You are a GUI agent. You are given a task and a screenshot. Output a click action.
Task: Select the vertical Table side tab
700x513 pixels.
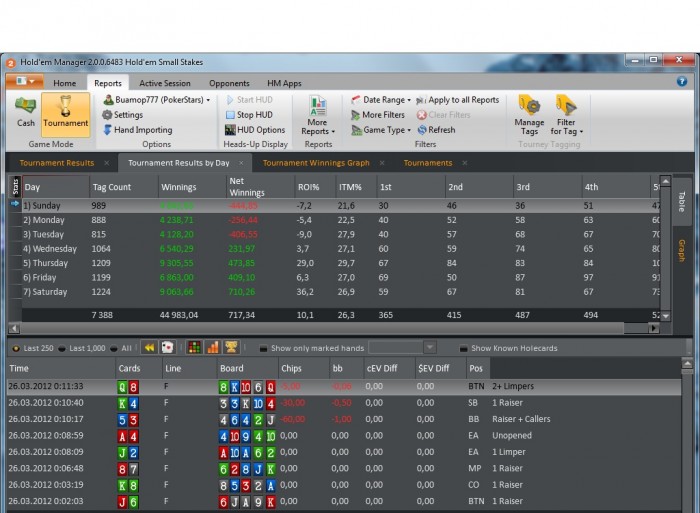tap(682, 201)
